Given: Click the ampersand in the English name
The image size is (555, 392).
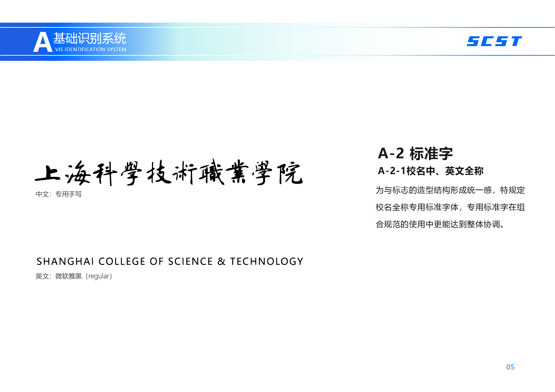Looking at the screenshot, I should (221, 262).
